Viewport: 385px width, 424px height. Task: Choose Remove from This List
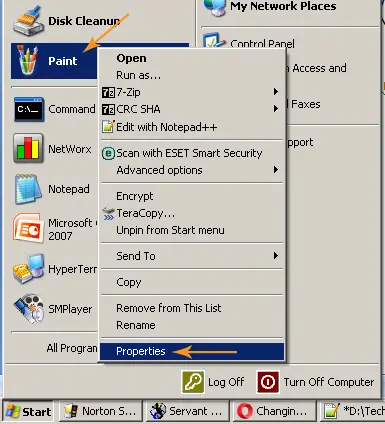[192, 308]
